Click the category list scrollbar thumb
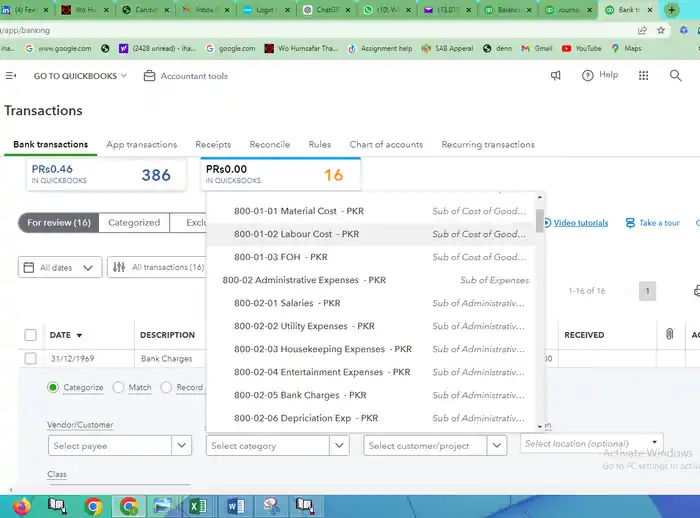The width and height of the screenshot is (700, 518). (x=540, y=221)
